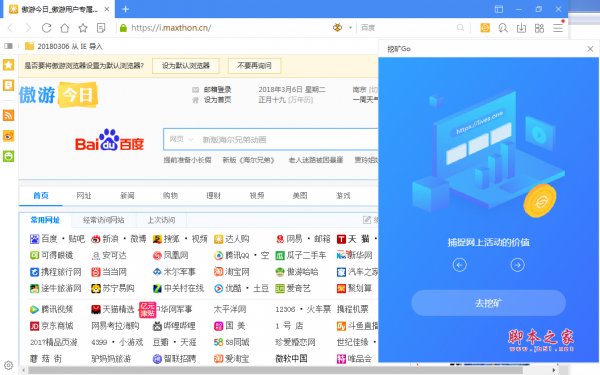Open the home page icon
This screenshot has width=600, height=375.
(x=65, y=28)
